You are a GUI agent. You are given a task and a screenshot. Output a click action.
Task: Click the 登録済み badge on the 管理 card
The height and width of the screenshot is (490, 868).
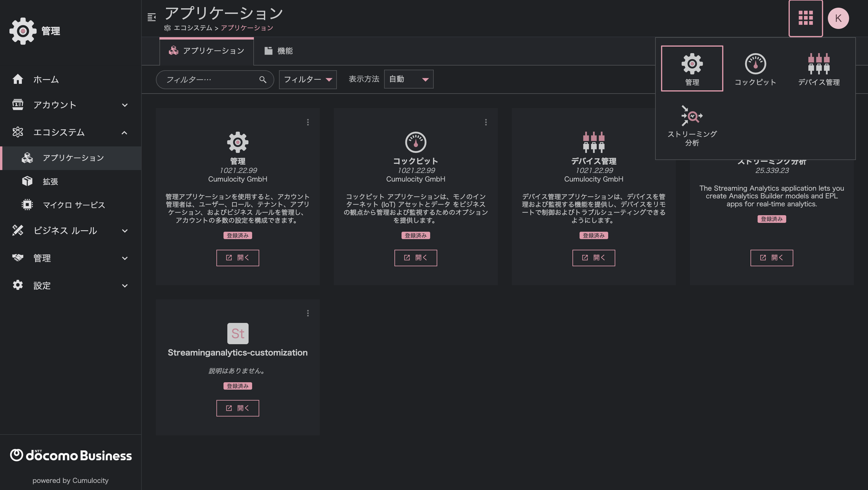238,235
